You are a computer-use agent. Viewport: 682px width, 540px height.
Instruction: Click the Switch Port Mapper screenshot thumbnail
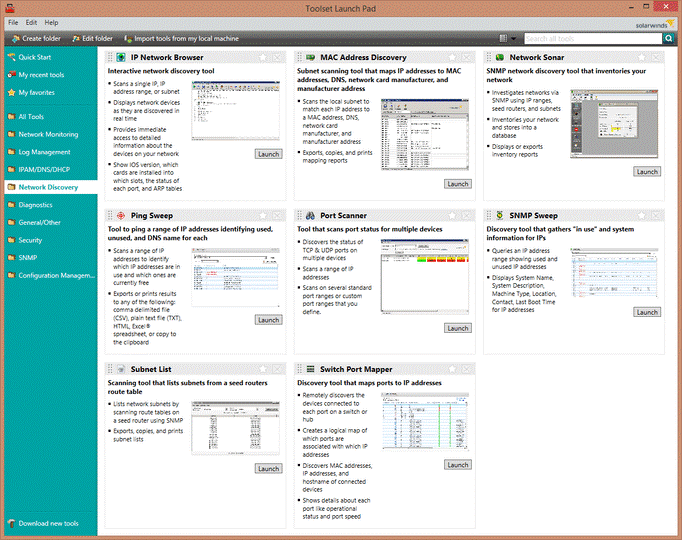425,421
